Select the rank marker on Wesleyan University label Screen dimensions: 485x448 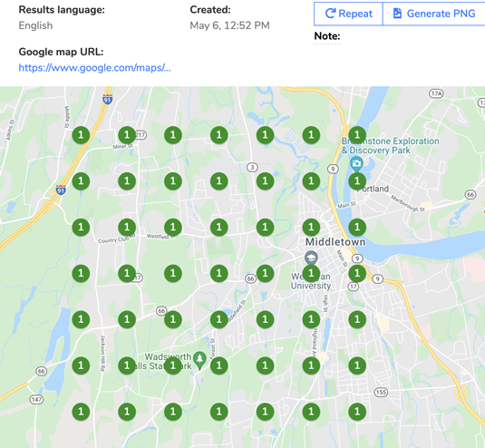pyautogui.click(x=311, y=273)
